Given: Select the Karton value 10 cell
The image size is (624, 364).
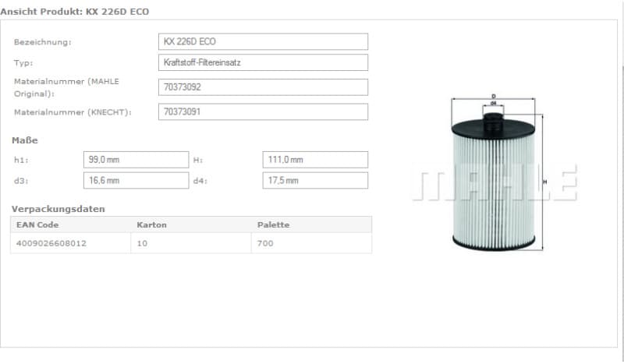Looking at the screenshot, I should [191, 243].
